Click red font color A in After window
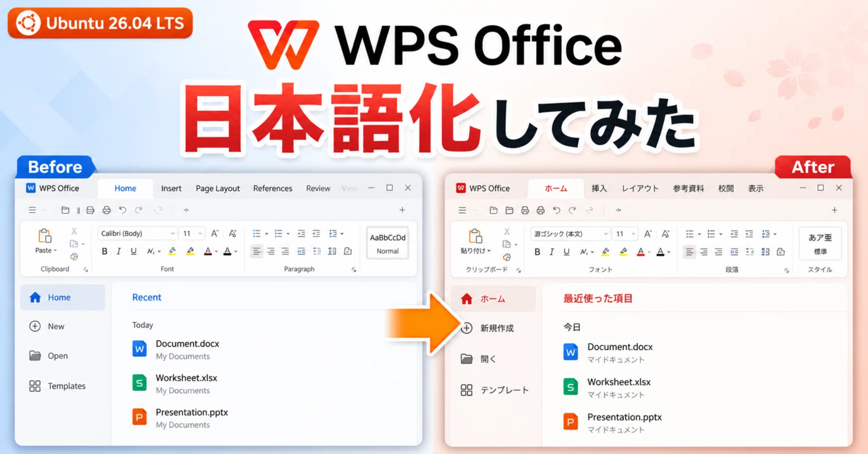Screen dimensions: 868x454 click(x=640, y=252)
